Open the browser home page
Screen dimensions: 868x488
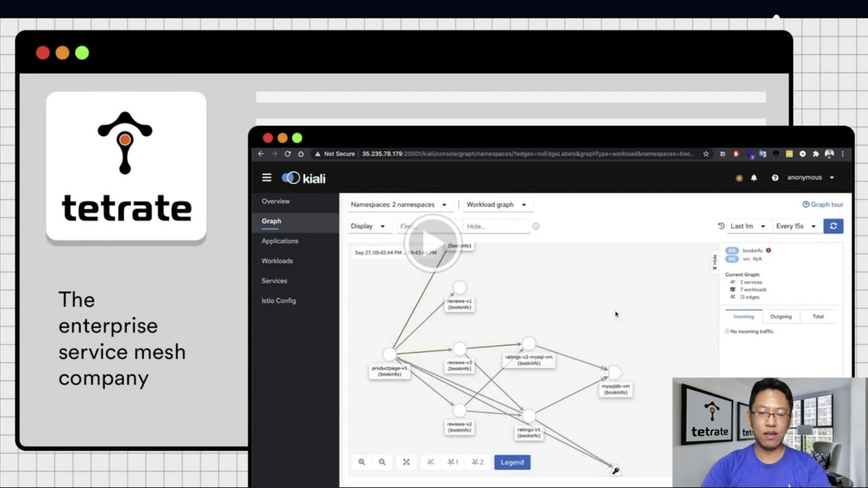pyautogui.click(x=301, y=154)
